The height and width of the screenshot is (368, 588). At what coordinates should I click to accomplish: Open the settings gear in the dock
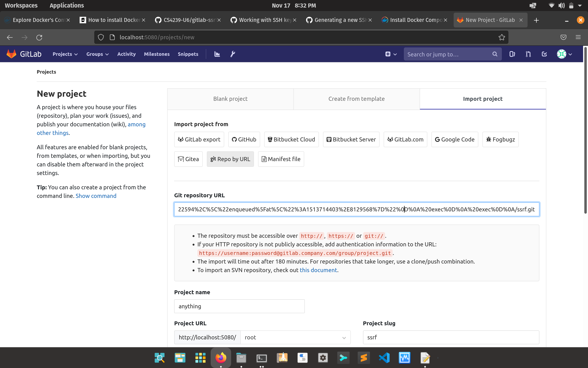point(323,358)
